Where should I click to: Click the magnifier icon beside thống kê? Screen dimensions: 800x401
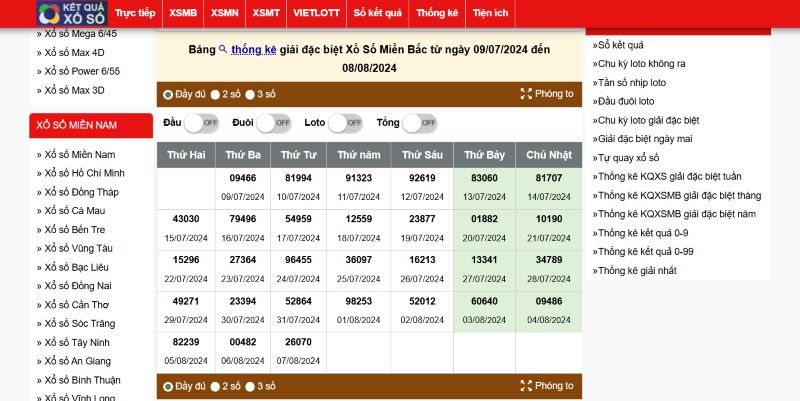(x=223, y=49)
